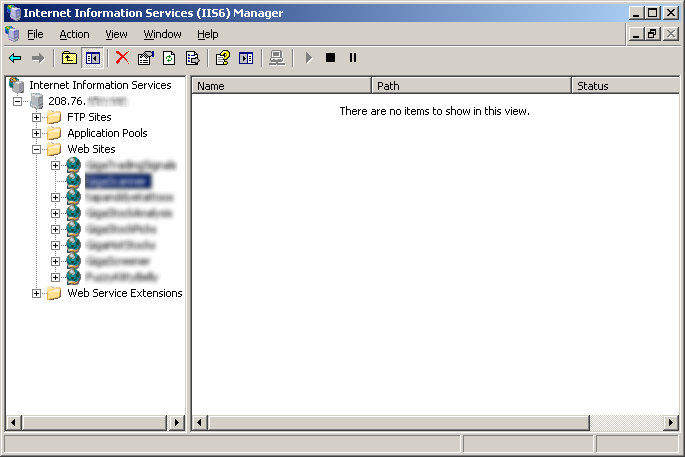Select the Internet Information Services root node
This screenshot has height=457, width=685.
pos(100,85)
